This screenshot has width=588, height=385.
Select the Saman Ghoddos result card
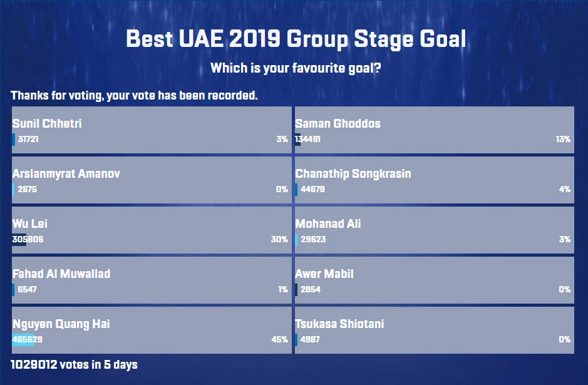[x=434, y=130]
